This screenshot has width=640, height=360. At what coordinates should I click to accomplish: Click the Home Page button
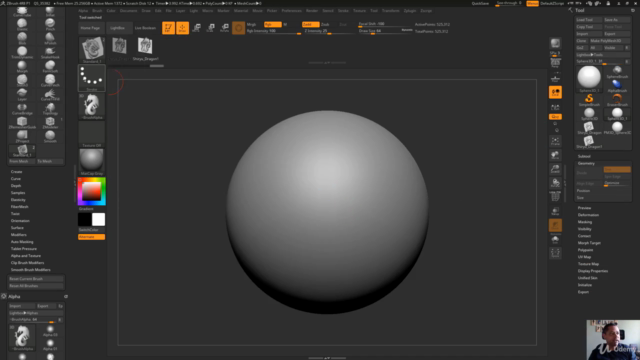pos(90,28)
